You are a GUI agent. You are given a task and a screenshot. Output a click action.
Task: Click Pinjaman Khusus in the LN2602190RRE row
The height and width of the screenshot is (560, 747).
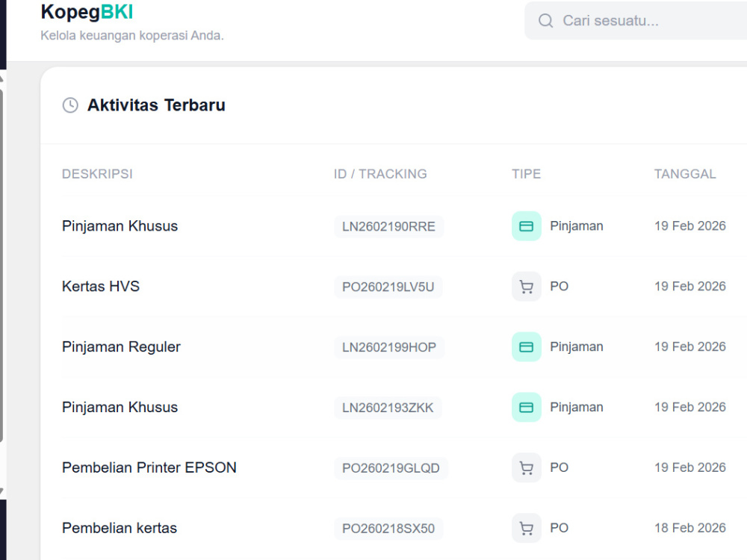[120, 226]
